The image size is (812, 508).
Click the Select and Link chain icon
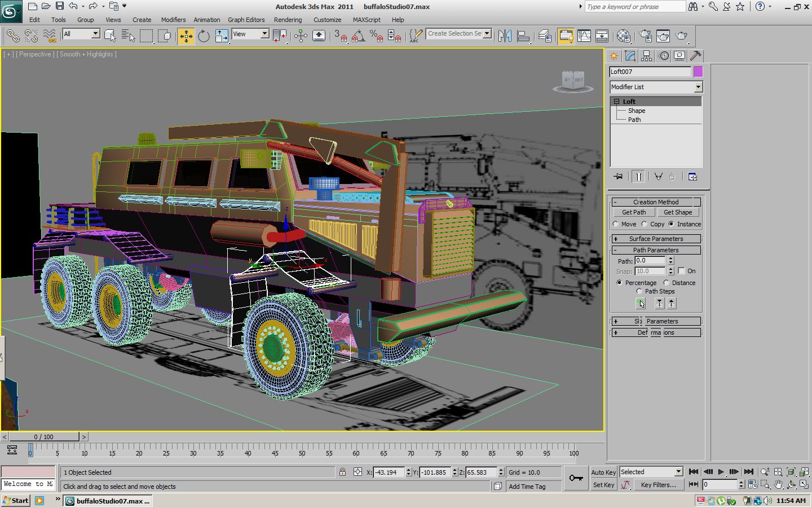[12, 36]
